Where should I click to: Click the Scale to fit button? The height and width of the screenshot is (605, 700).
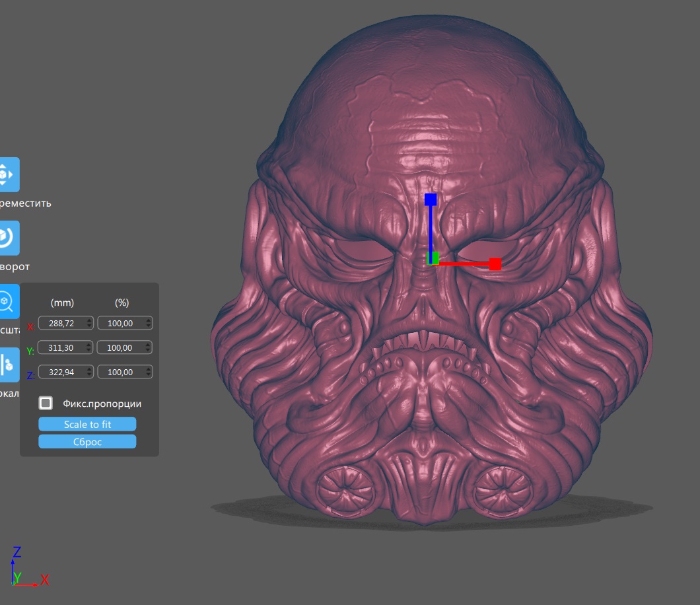tap(87, 424)
